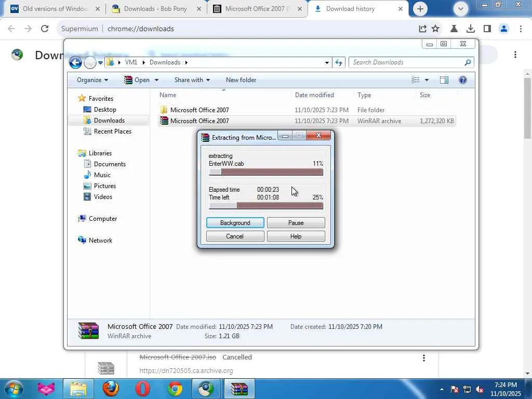Image resolution: width=532 pixels, height=399 pixels.
Task: Select Desktop under Favorites
Action: pyautogui.click(x=105, y=110)
